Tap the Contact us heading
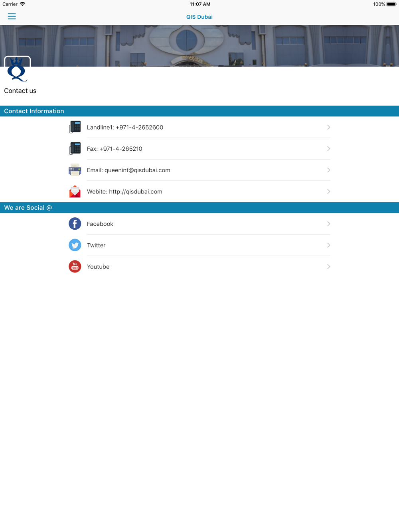This screenshot has height=532, width=399. 20,91
